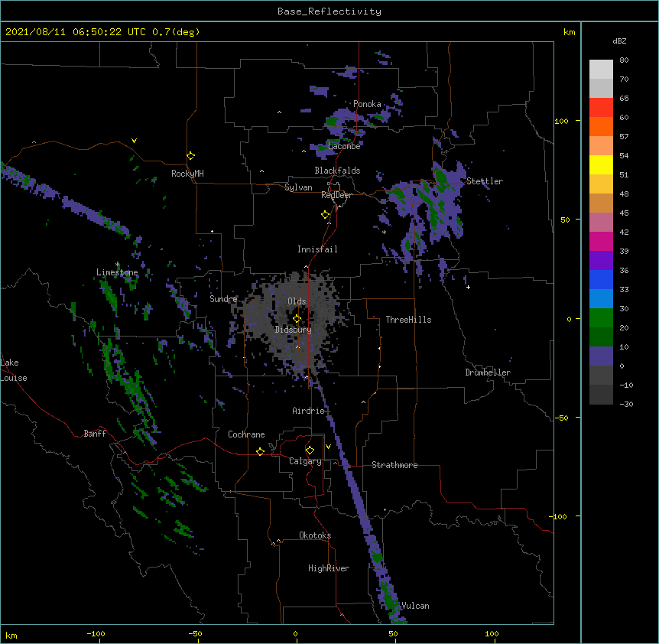Click the dBZ legend heading
Screen dimensions: 659x644
tap(619, 41)
